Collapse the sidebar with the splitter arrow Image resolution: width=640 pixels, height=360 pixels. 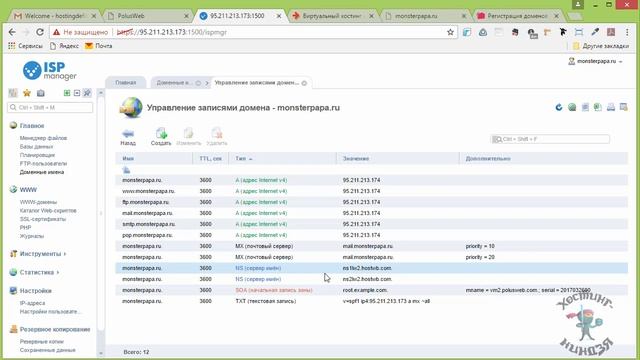(x=101, y=213)
